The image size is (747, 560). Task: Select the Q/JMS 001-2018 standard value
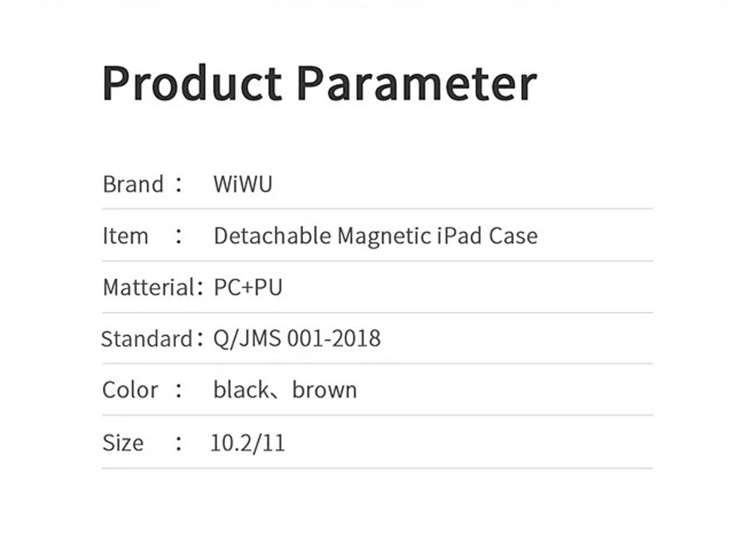click(x=297, y=339)
